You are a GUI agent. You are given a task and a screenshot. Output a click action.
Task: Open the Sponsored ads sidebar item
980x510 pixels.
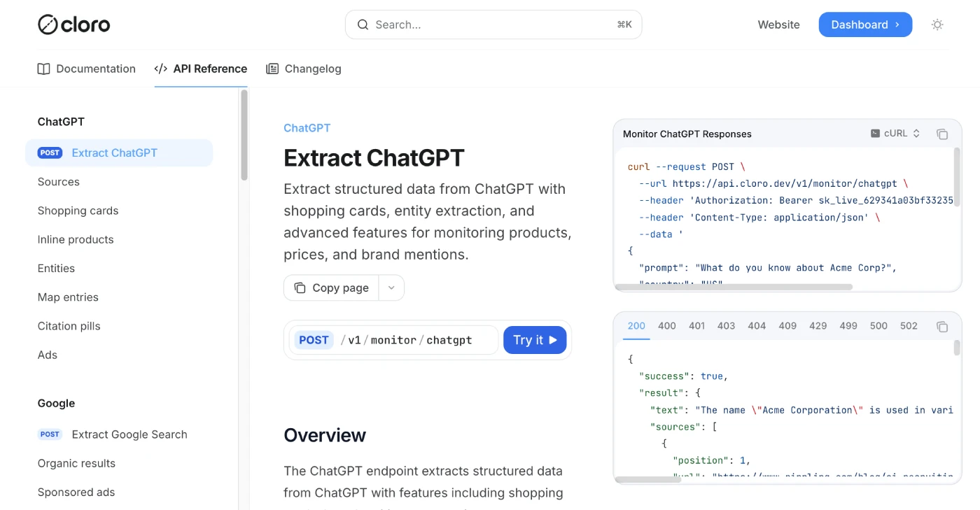pyautogui.click(x=76, y=492)
